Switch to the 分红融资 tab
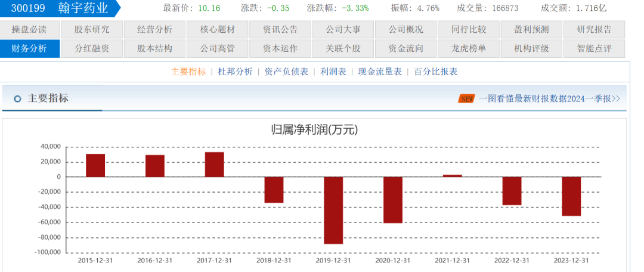The height and width of the screenshot is (272, 644). tap(92, 49)
